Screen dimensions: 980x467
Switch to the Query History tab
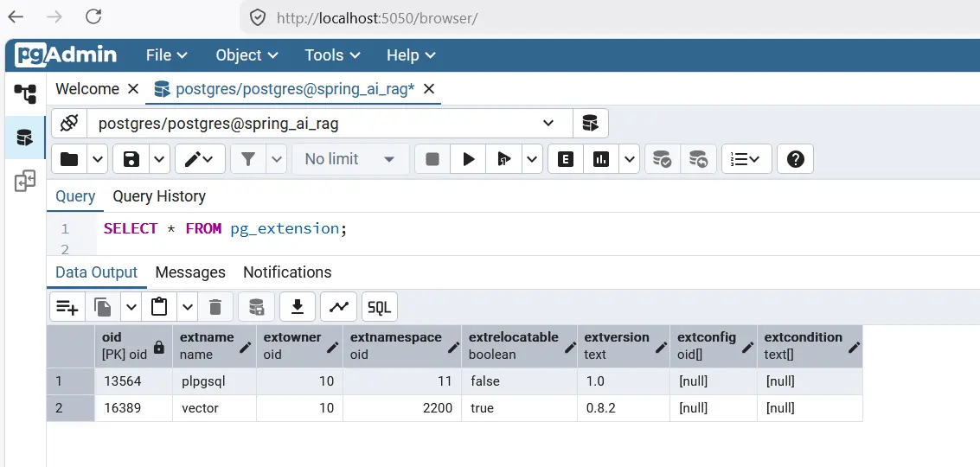[x=159, y=196]
